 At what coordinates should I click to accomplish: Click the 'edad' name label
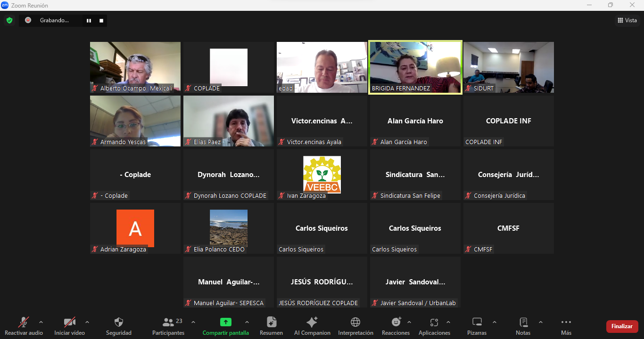286,88
